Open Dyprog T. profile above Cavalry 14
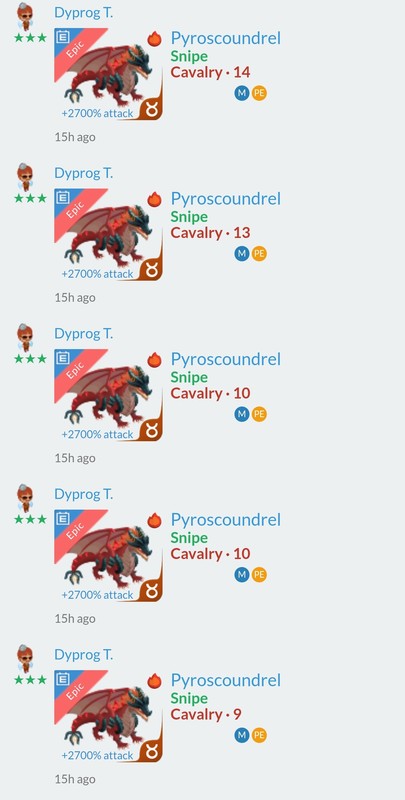This screenshot has width=405, height=800. pyautogui.click(x=84, y=13)
